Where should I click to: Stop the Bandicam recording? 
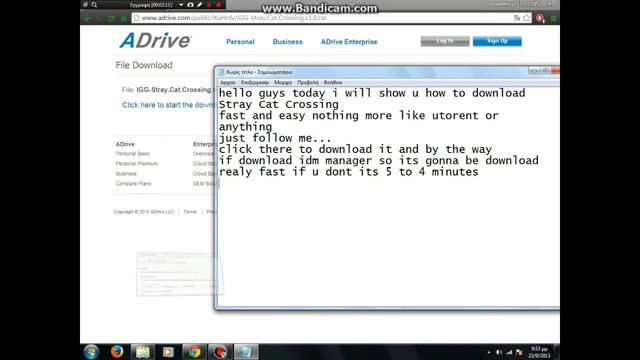point(219,5)
